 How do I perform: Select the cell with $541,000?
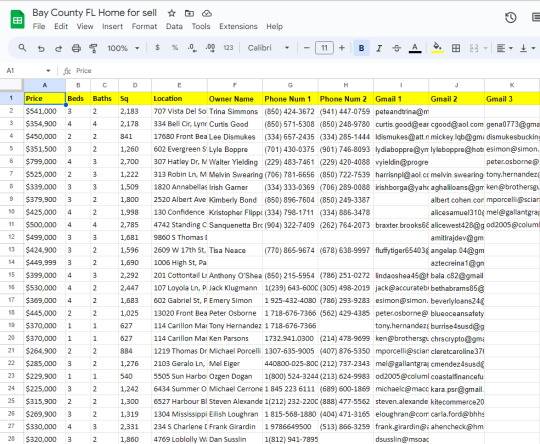click(x=45, y=111)
